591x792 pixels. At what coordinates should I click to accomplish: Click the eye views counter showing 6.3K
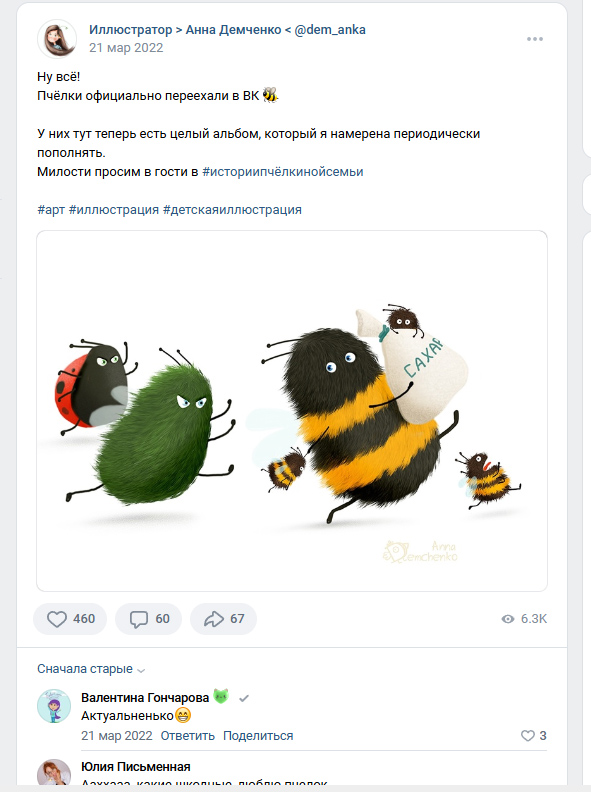[x=524, y=619]
